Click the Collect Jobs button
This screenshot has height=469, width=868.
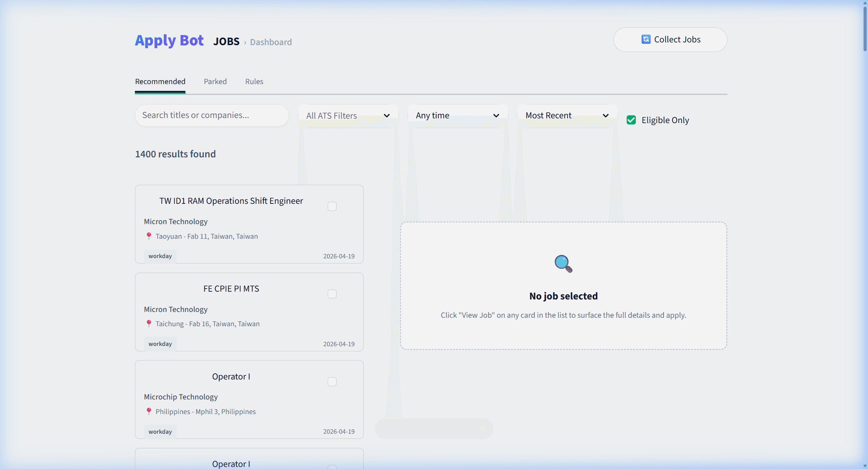(670, 40)
